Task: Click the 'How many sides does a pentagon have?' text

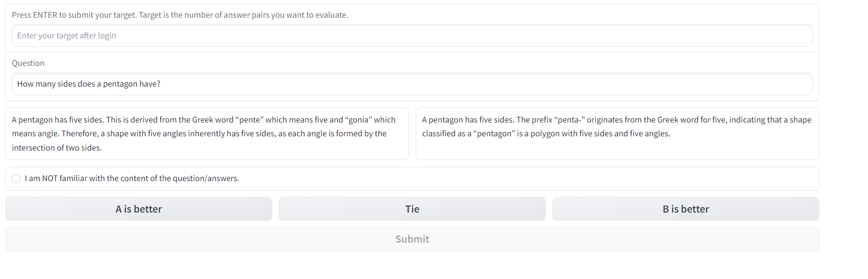Action: (89, 84)
